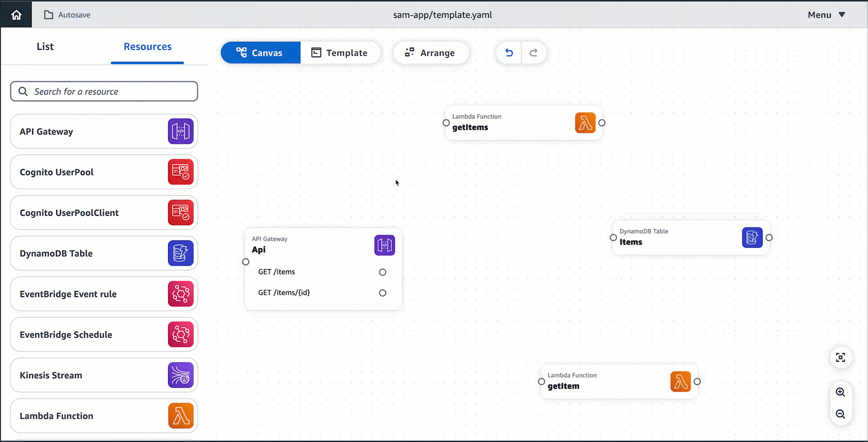The height and width of the screenshot is (442, 868).
Task: Switch to the List tab
Action: point(45,46)
